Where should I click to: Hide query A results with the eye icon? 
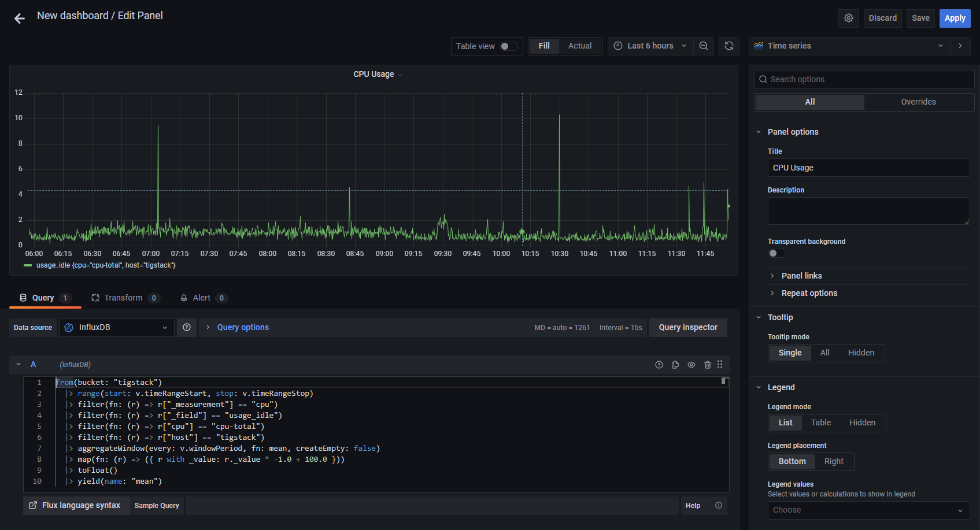[691, 364]
